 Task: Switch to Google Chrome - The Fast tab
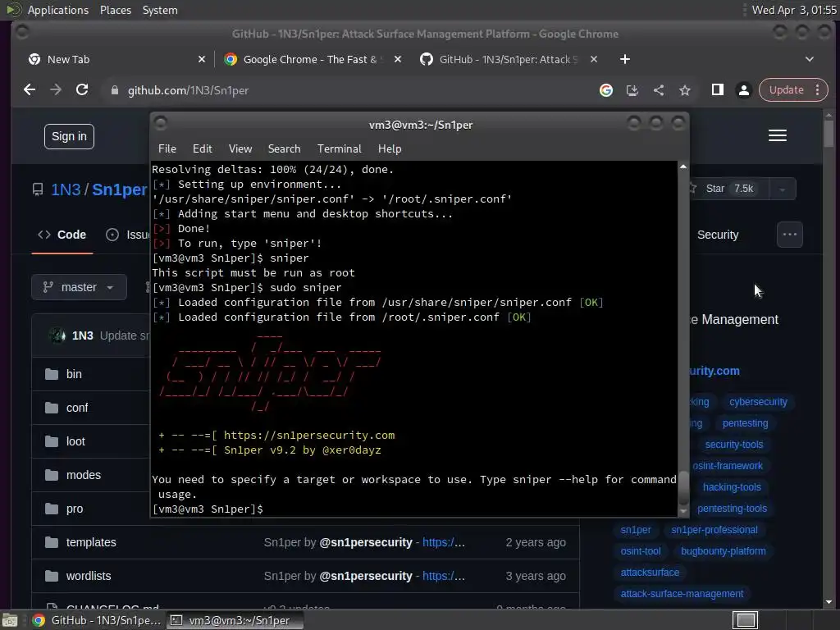coord(313,59)
